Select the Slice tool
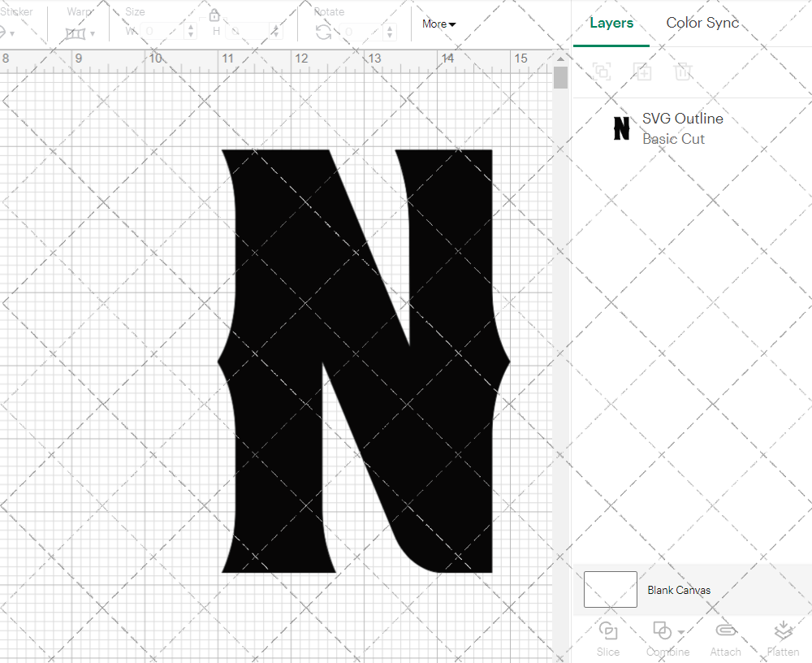 [x=607, y=637]
